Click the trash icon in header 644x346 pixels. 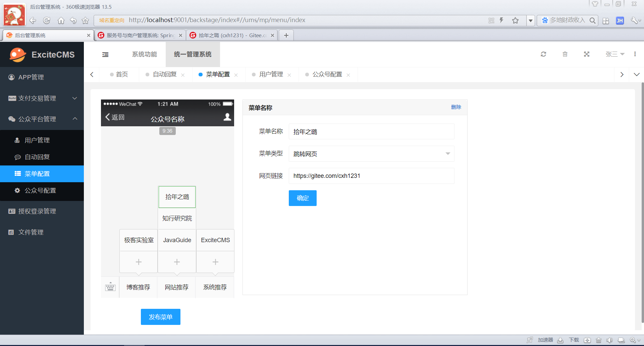565,54
